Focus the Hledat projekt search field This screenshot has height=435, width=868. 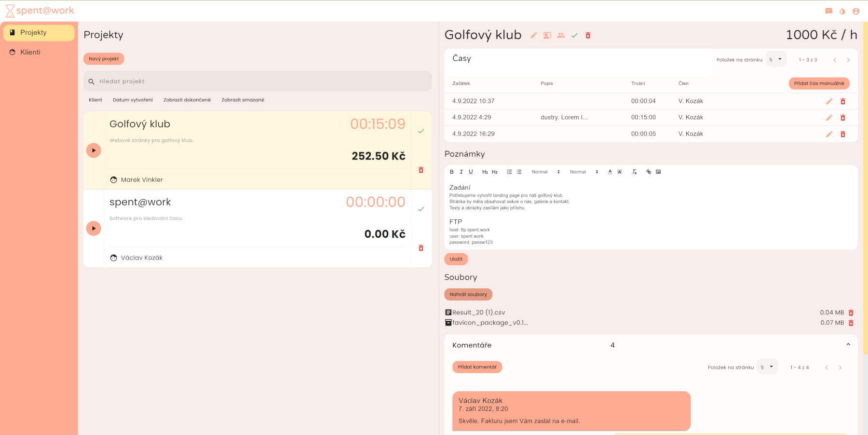click(x=258, y=82)
